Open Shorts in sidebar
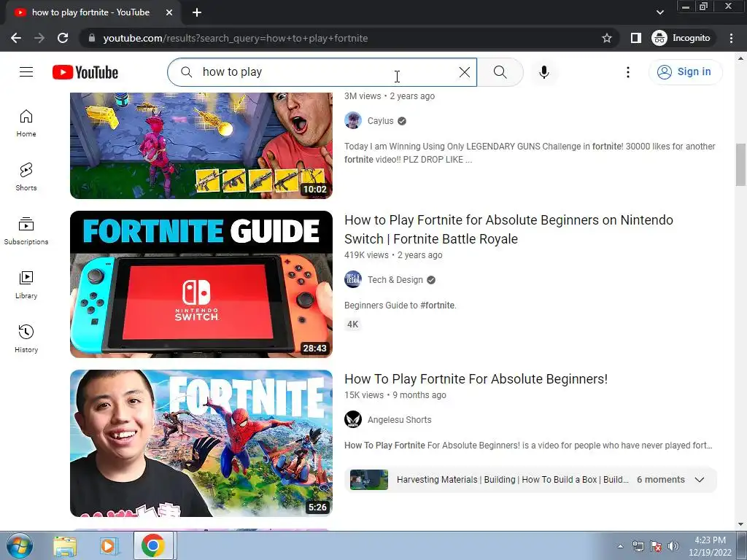The height and width of the screenshot is (560, 747). coord(26,177)
